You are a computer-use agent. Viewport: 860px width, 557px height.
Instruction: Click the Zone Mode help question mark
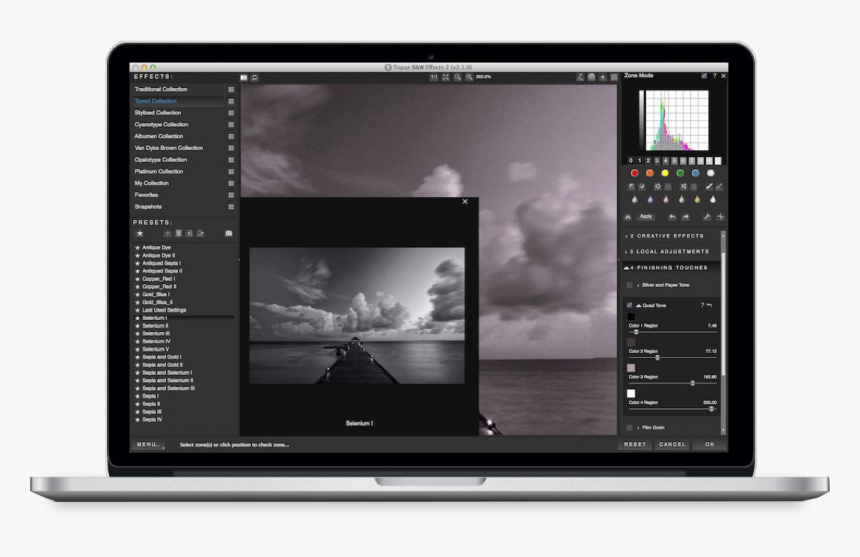714,76
